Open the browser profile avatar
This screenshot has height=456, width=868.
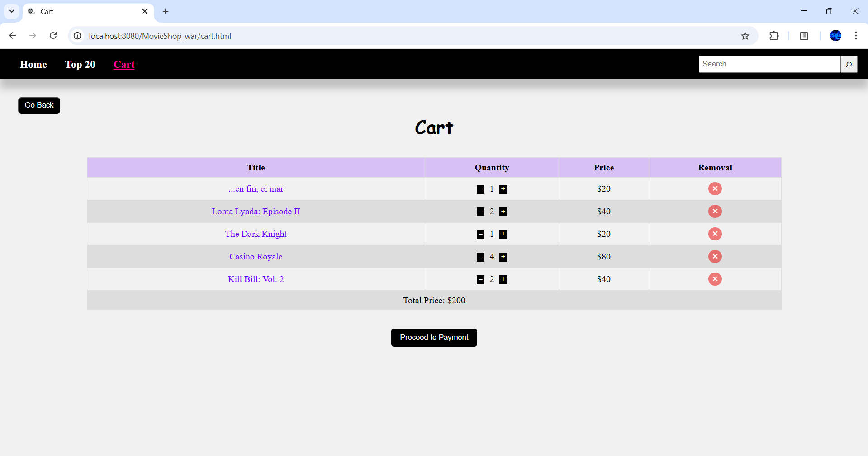coord(835,36)
